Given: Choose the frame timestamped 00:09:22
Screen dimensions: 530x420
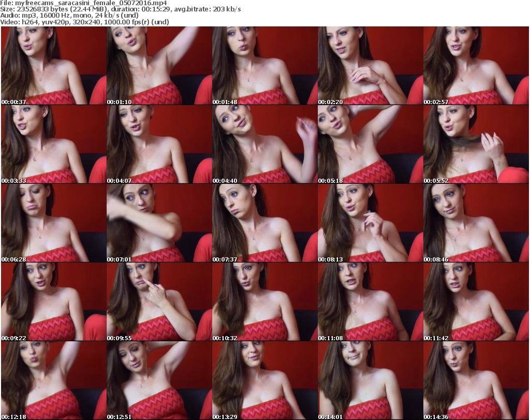Looking at the screenshot, I should 54,302.
